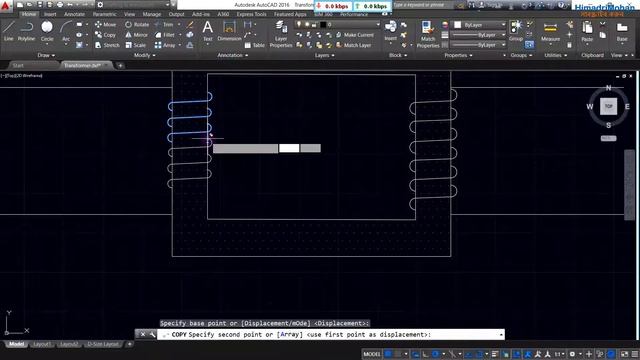
Task: Click the Measure tool
Action: [550, 31]
